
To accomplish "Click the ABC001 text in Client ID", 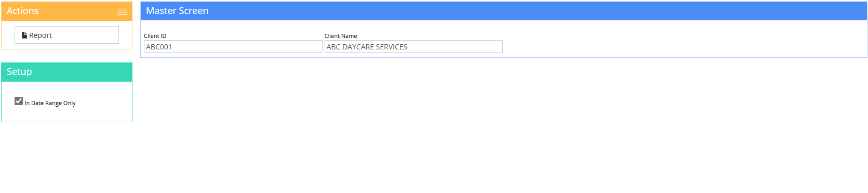I will [x=159, y=47].
